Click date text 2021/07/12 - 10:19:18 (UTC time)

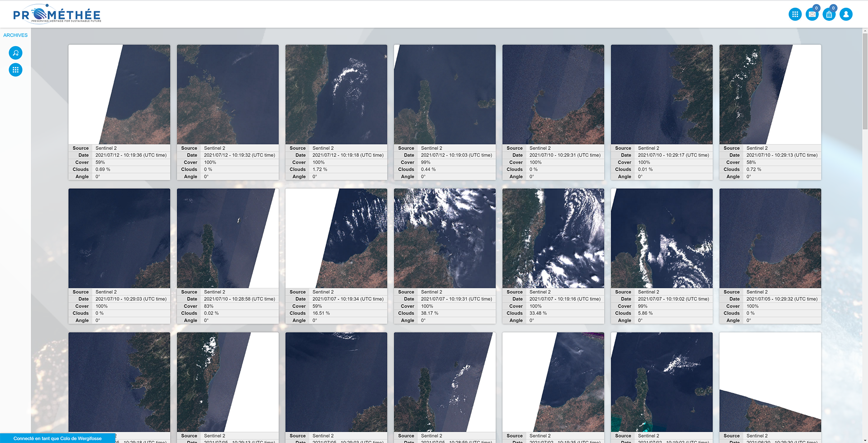348,155
